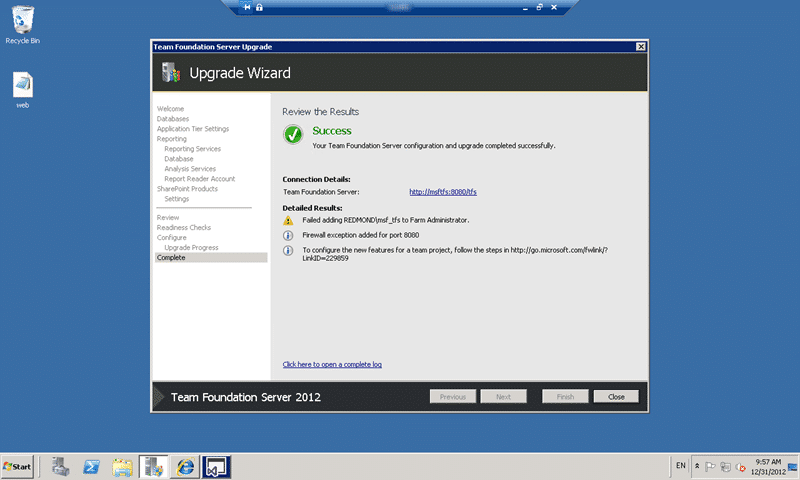Click the 'Failed adding REDMOND\msf_tfs to Farm Administrator' text
This screenshot has width=800, height=480.
pyautogui.click(x=386, y=220)
